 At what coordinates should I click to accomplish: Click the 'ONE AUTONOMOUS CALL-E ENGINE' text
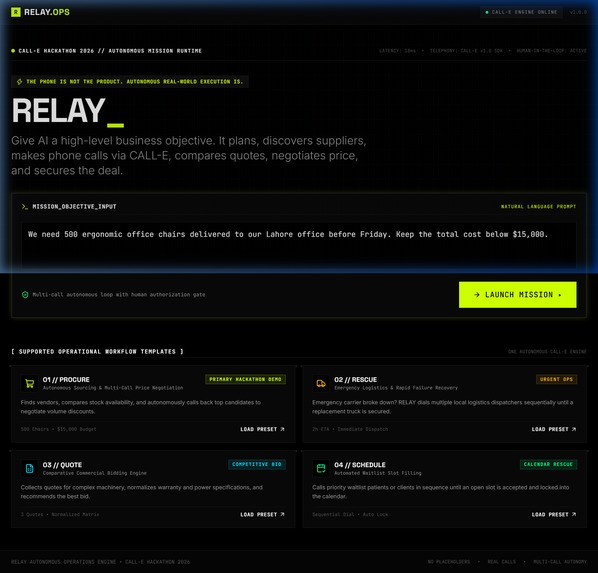pos(547,351)
